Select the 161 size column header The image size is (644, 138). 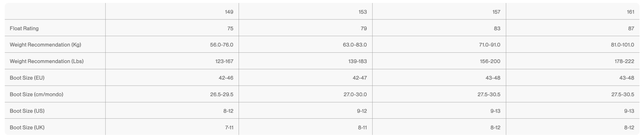(630, 12)
